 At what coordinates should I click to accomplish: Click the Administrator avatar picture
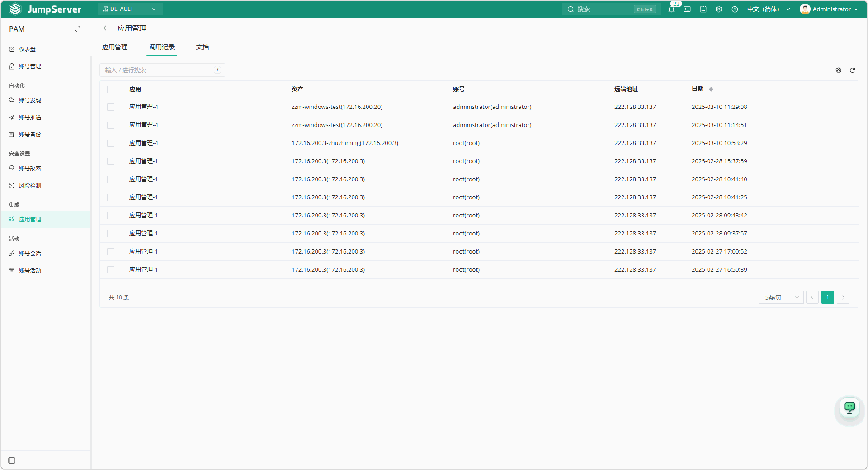805,9
